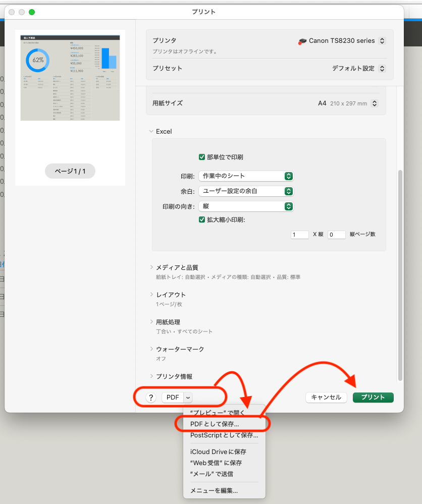Open the プリセット popup menu

[x=382, y=69]
